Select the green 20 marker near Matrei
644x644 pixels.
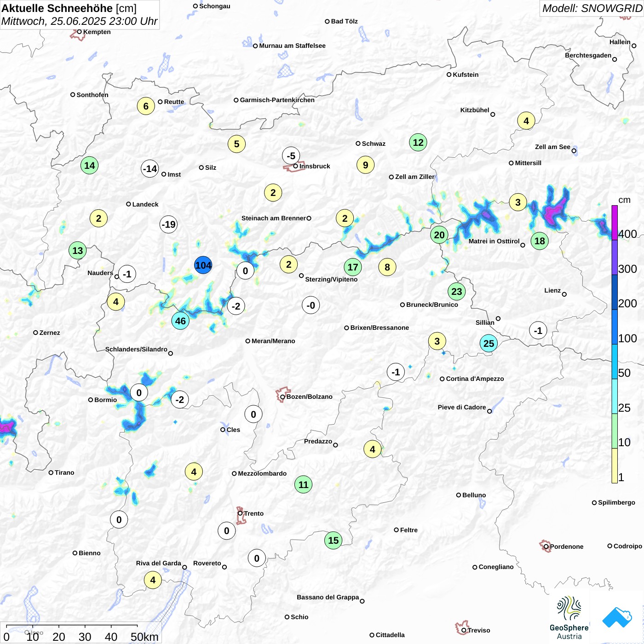tap(439, 235)
